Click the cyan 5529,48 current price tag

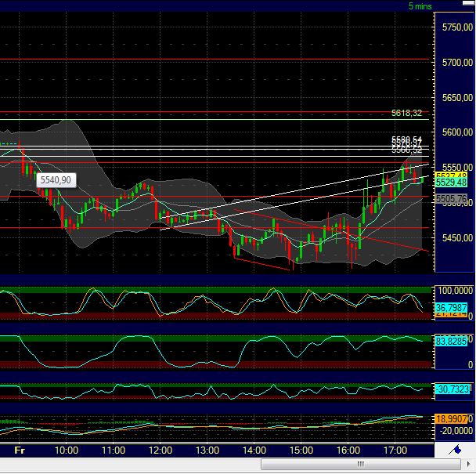coord(451,182)
